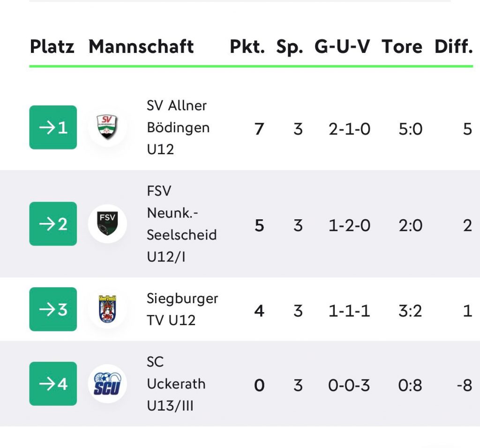This screenshot has height=448, width=480.
Task: Open Siegburger TV U12 team page
Action: [x=182, y=309]
